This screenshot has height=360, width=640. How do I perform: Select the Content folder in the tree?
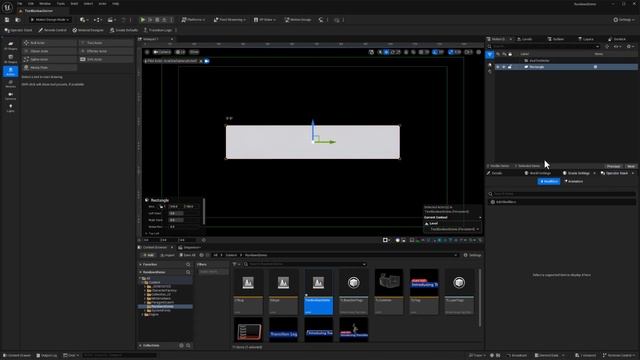154,282
